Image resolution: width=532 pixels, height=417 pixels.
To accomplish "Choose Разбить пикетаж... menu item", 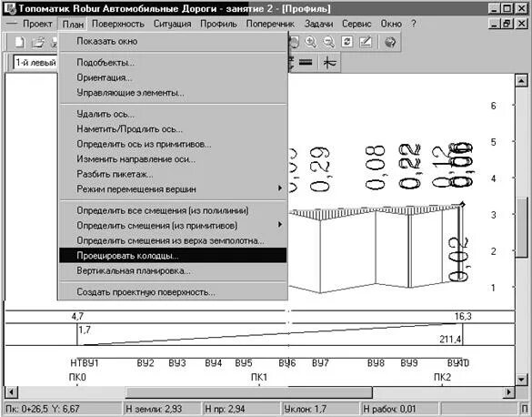I will tap(173, 174).
